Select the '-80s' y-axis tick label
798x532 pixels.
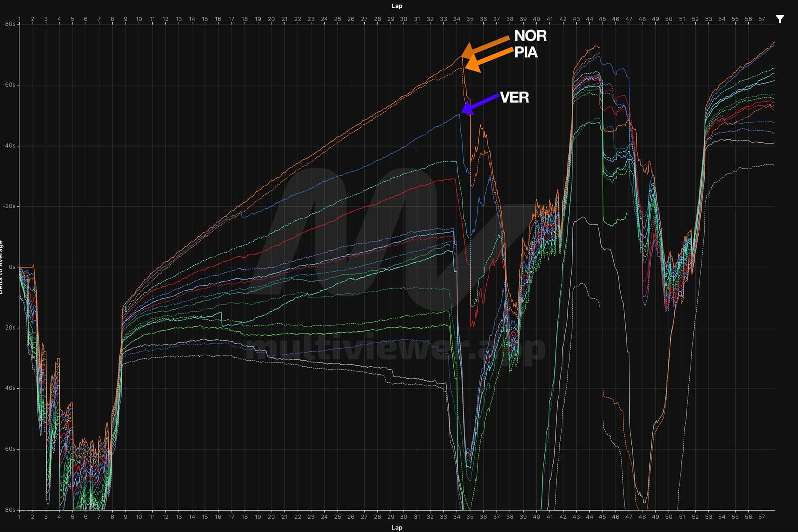pyautogui.click(x=9, y=24)
